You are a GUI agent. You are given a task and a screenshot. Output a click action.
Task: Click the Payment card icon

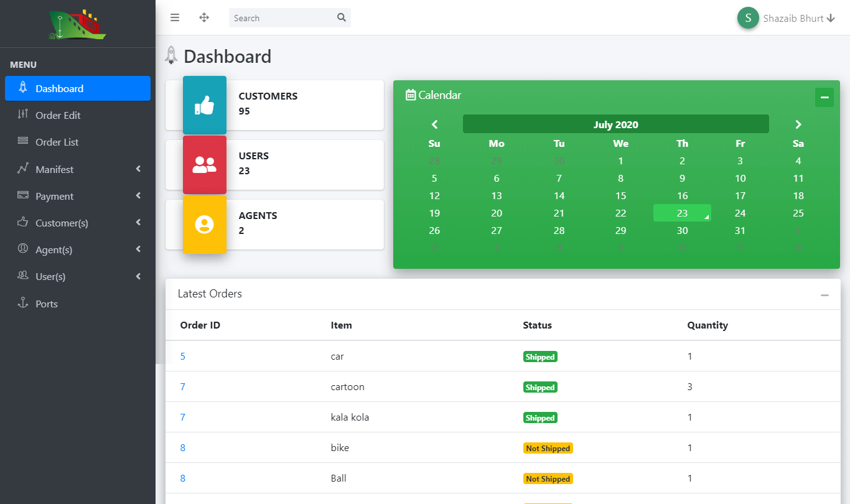click(x=23, y=195)
